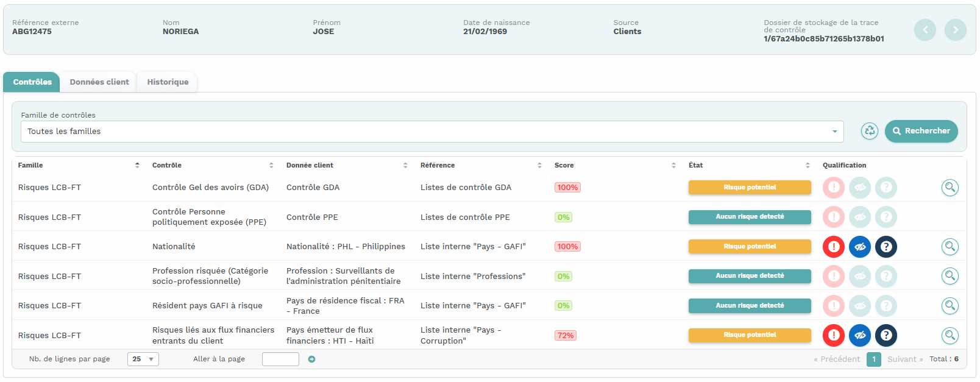Screen dimensions: 980x382
Task: Click red exclamation icon on Nationalité row
Action: coord(834,247)
